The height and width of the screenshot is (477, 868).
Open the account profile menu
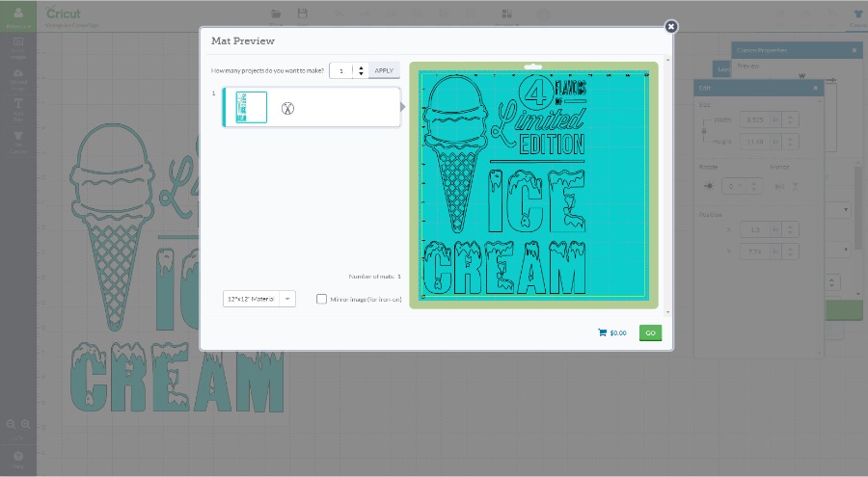[x=18, y=16]
